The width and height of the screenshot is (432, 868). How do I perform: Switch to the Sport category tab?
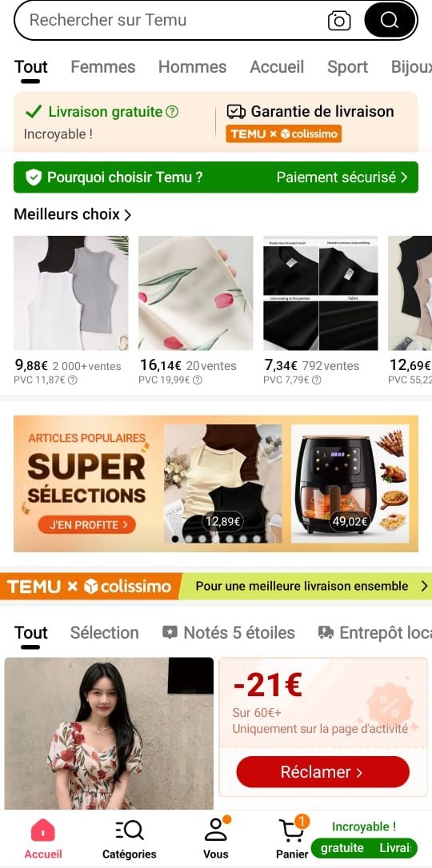347,67
